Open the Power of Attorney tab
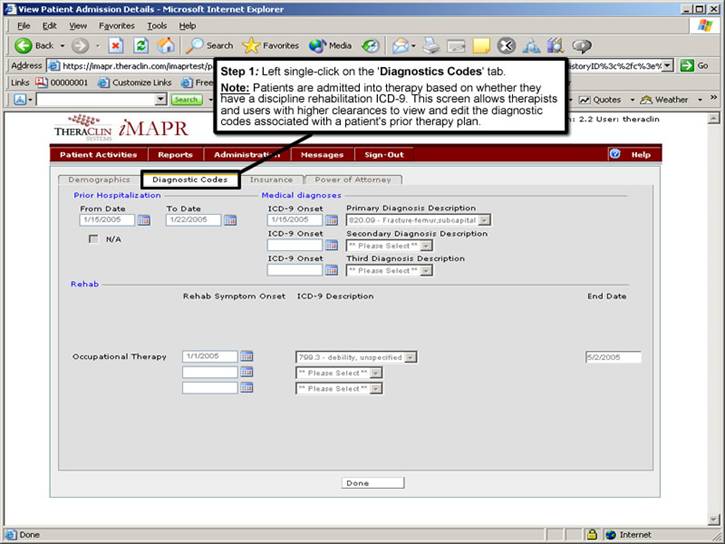The width and height of the screenshot is (725, 544). point(352,180)
